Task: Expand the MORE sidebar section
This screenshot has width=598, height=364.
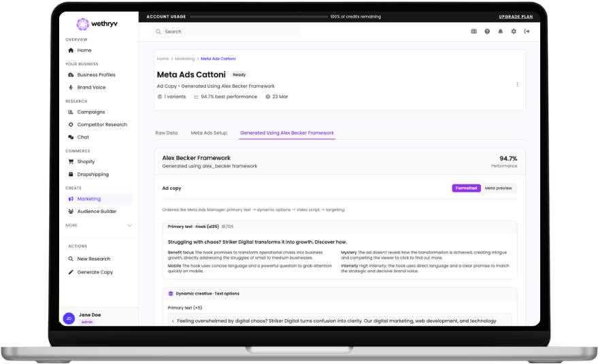Action: click(99, 225)
